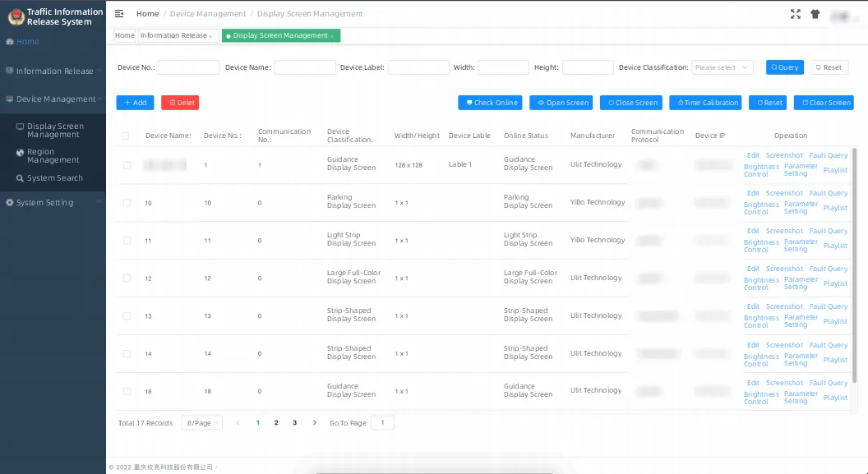868x474 pixels.
Task: Click Home in the breadcrumb
Action: [147, 14]
